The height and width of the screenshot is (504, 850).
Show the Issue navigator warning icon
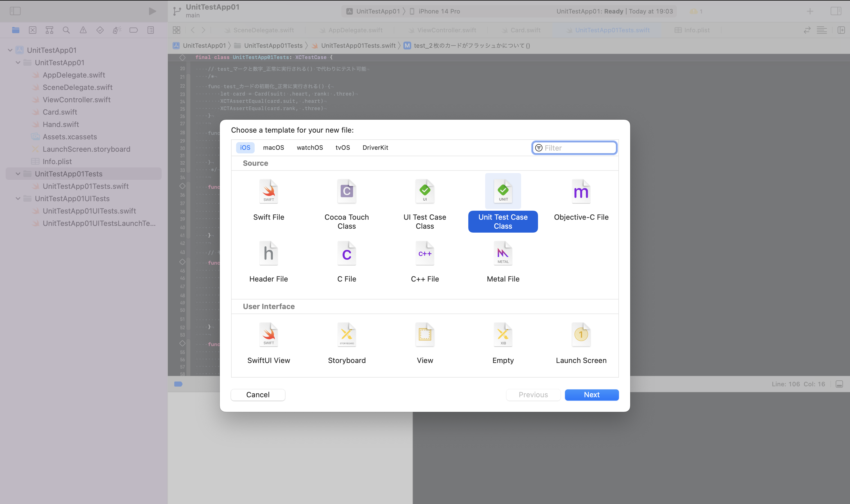[x=83, y=30]
